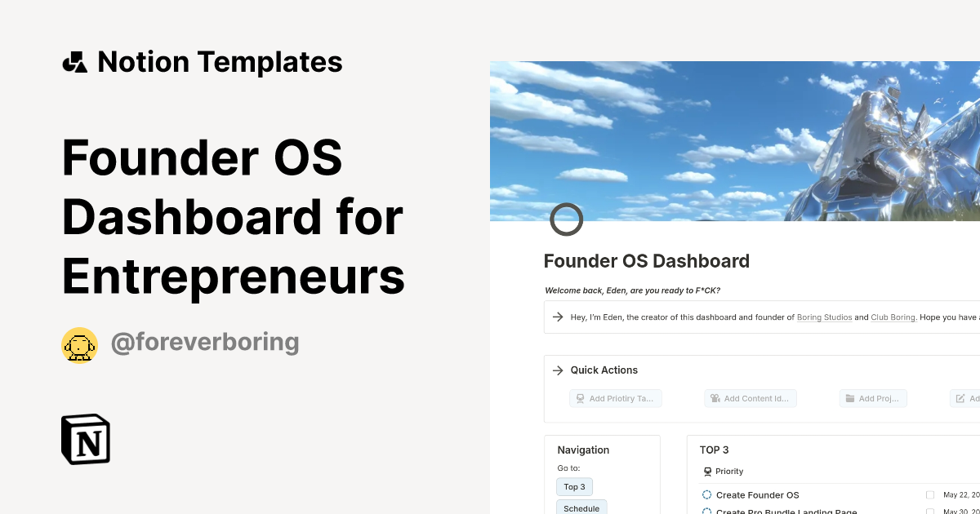Select Top 3 in the Navigation panel
The image size is (980, 514).
[x=574, y=486]
